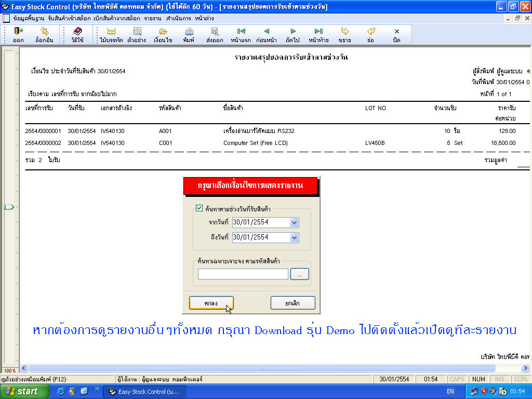Zoom in with the ขยาย magnify icon
532x399 pixels.
pyautogui.click(x=346, y=34)
